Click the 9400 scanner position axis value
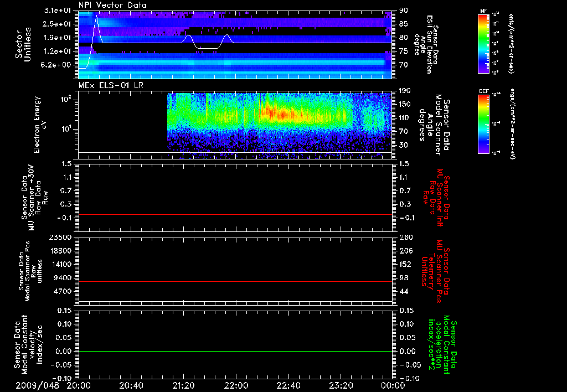 coord(62,278)
